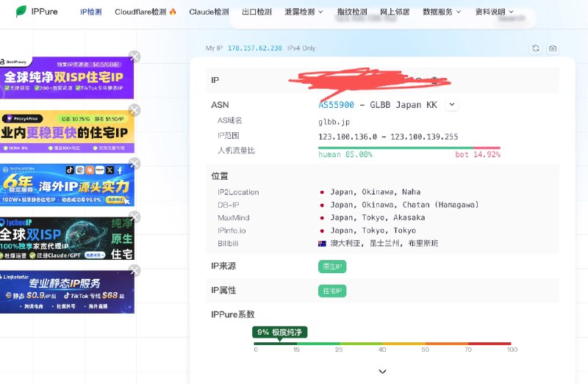Click the bot 14.92% label

click(478, 154)
